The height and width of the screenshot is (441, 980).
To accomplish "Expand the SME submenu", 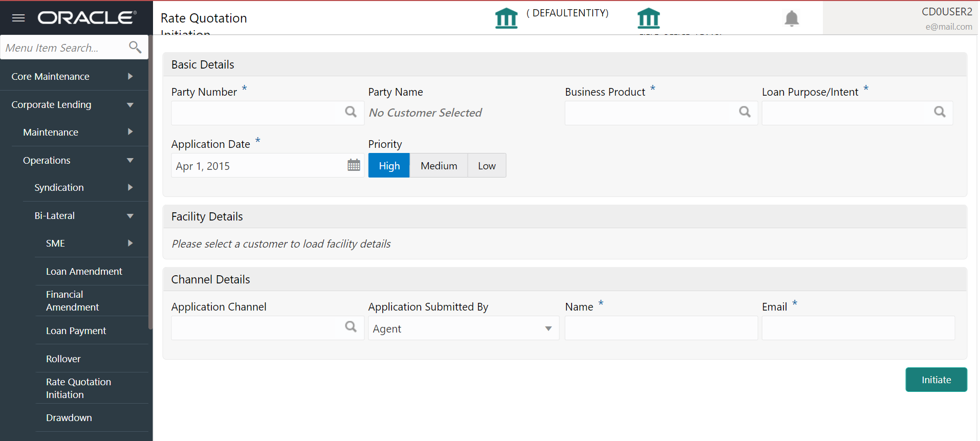I will coord(92,243).
